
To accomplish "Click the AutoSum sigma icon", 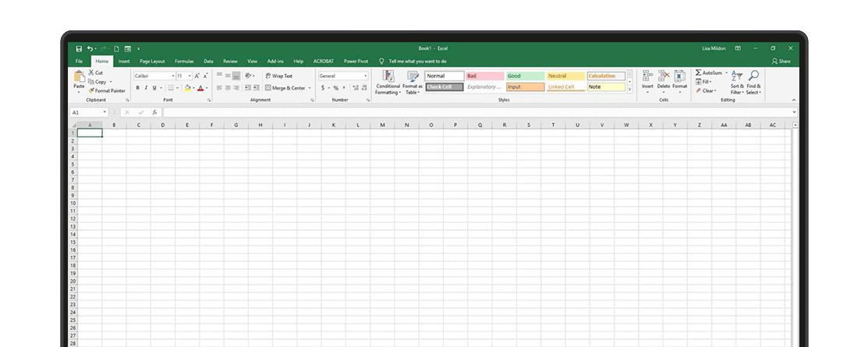I will click(x=699, y=73).
